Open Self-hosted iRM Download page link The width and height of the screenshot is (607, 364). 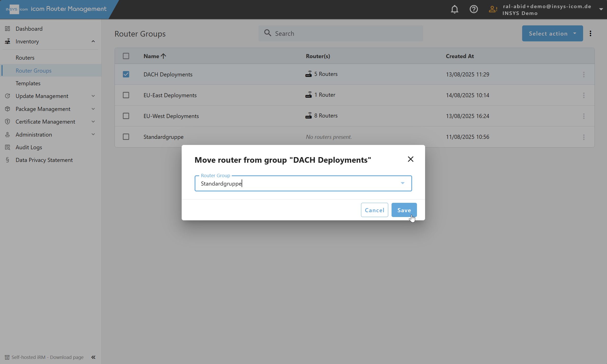(x=47, y=357)
